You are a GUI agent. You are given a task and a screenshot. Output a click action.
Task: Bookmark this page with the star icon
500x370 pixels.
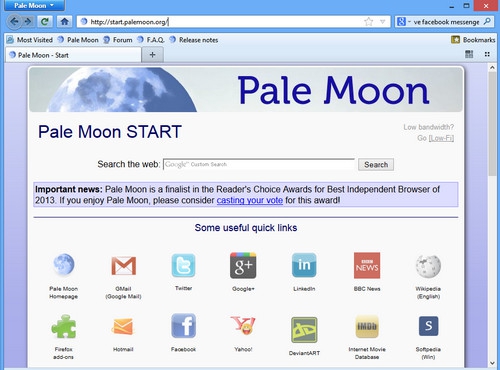368,22
